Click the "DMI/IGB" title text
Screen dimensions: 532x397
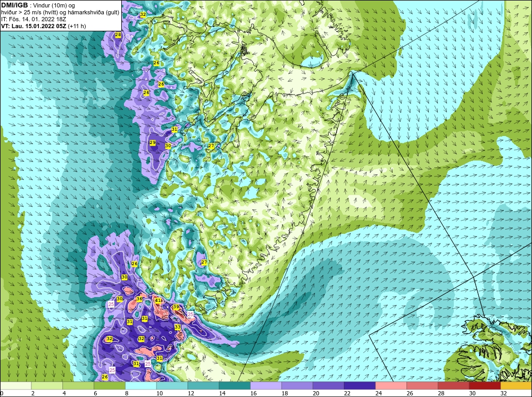point(14,5)
